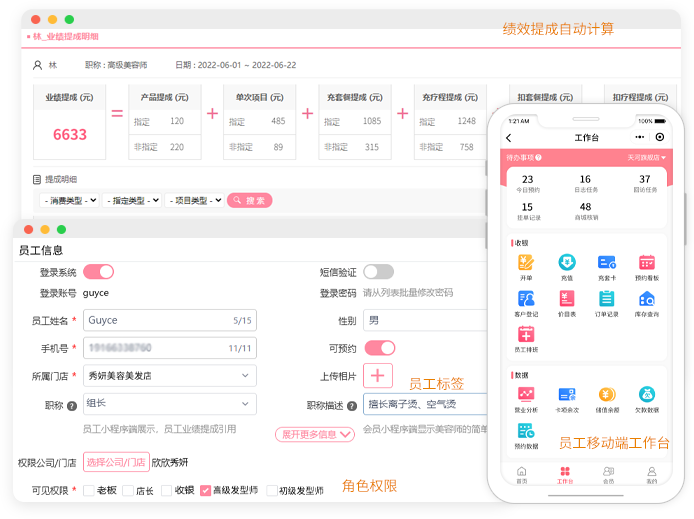This screenshot has height=519, width=694.
Task: Open 日志任务 count of 16
Action: point(586,183)
